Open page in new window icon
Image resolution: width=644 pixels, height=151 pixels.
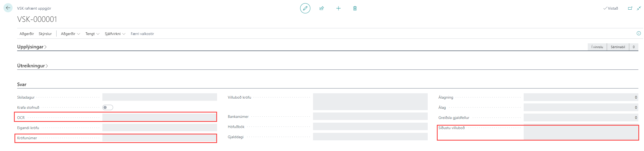coord(630,8)
